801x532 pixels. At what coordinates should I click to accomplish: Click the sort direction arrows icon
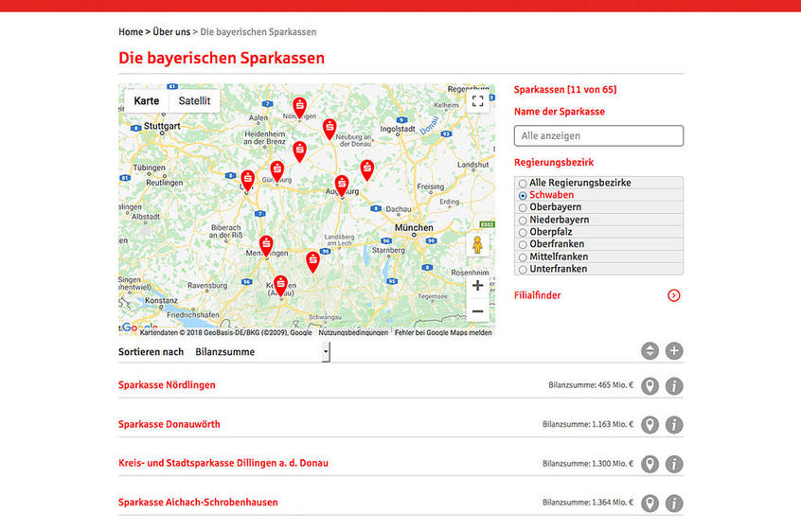(650, 351)
